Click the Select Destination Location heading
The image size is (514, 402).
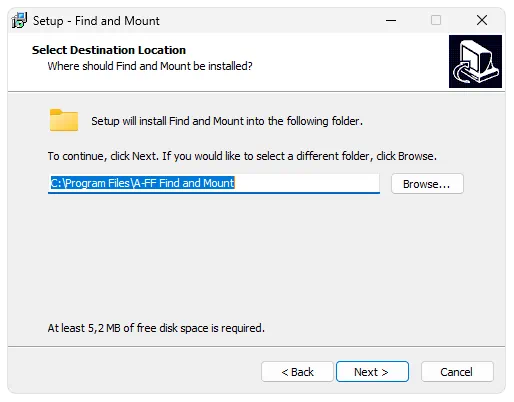[109, 50]
